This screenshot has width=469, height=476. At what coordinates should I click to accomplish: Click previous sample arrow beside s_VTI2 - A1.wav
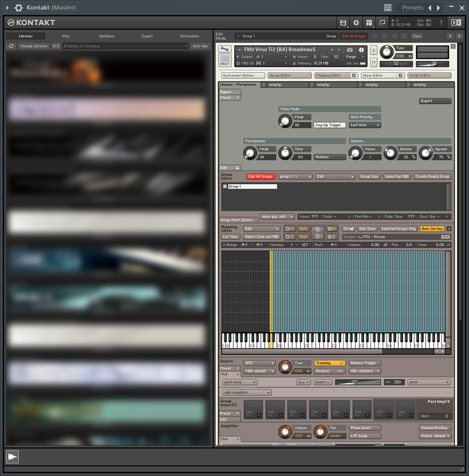tap(443, 237)
